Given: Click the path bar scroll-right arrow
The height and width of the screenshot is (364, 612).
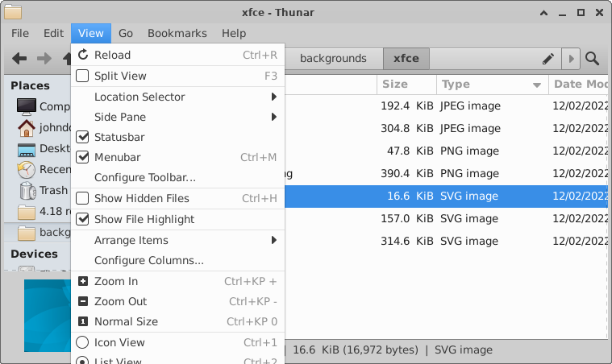Looking at the screenshot, I should (x=571, y=59).
